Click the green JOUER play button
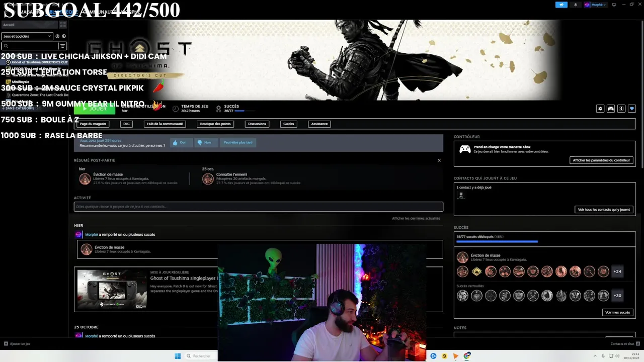The width and height of the screenshot is (644, 362). (x=95, y=109)
